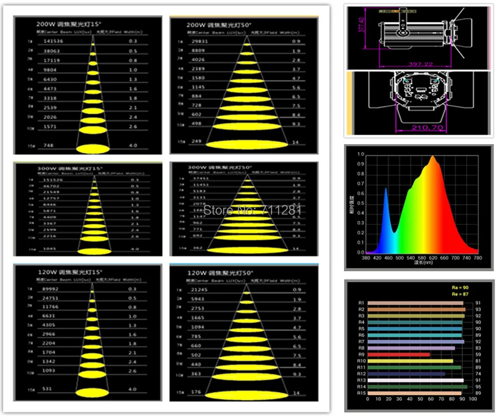
Task: Click the 'Ra = 90' label
Action: click(460, 287)
